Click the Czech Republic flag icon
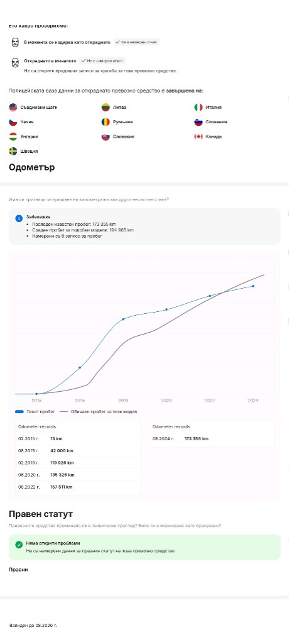The image size is (289, 644). click(13, 122)
